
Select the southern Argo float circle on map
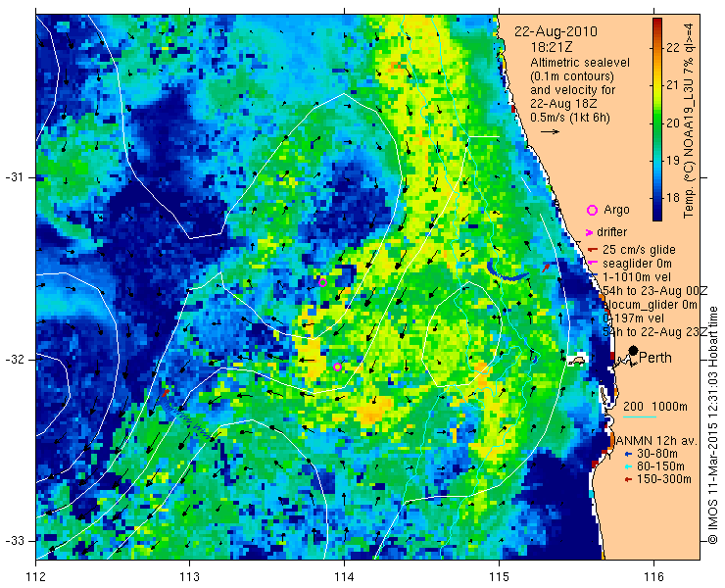[338, 367]
